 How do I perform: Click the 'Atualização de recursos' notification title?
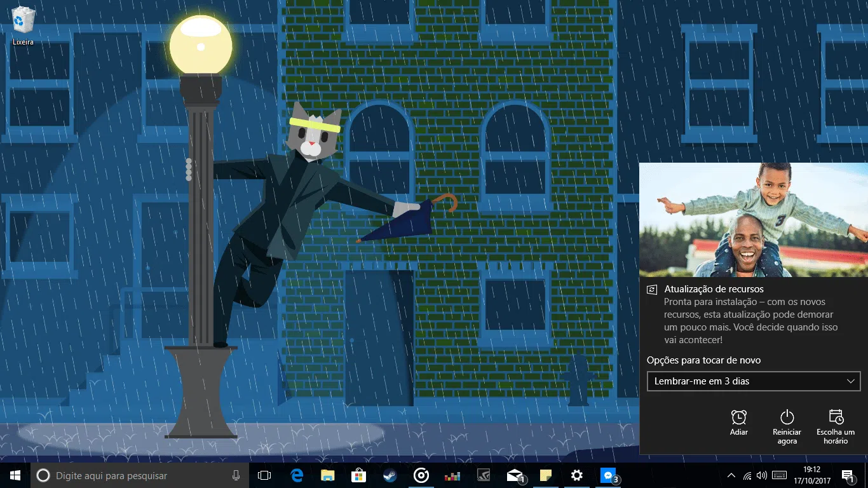coord(714,289)
